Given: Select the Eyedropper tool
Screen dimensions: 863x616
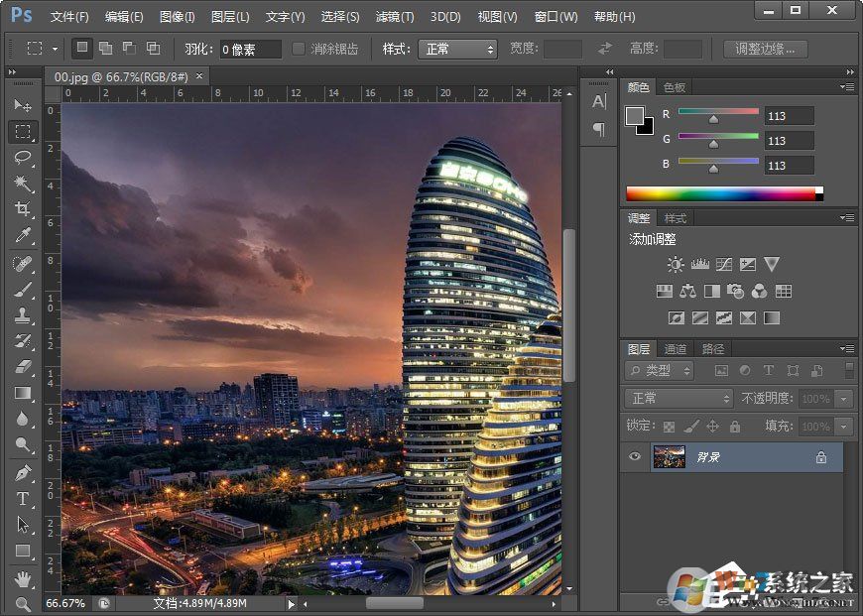Looking at the screenshot, I should (x=24, y=236).
